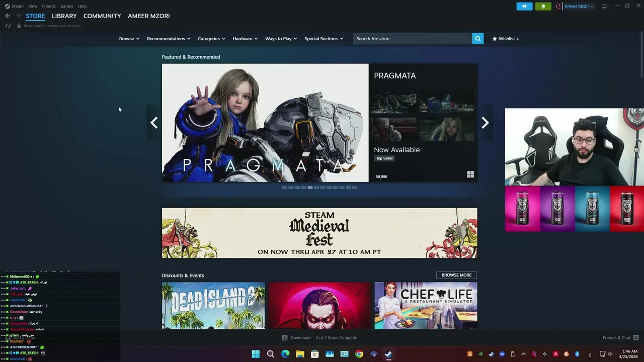
Task: Open Google Chrome from the taskbar
Action: point(359,354)
